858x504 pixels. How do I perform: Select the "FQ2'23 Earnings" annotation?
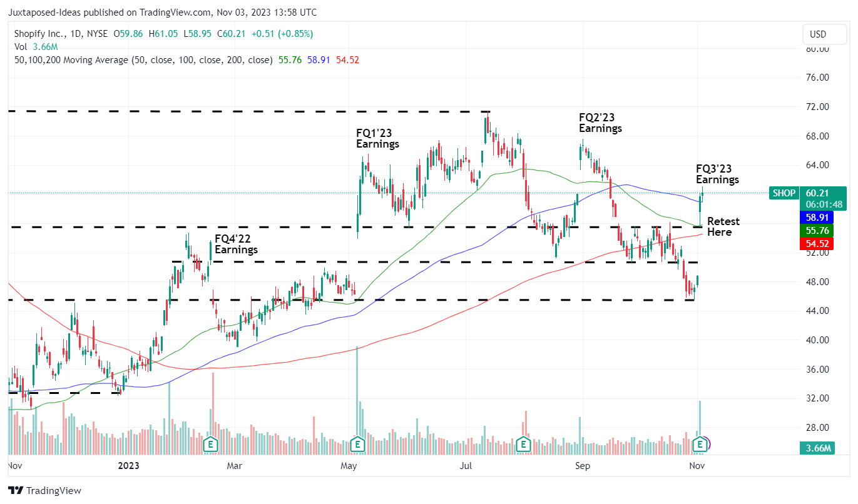[600, 123]
